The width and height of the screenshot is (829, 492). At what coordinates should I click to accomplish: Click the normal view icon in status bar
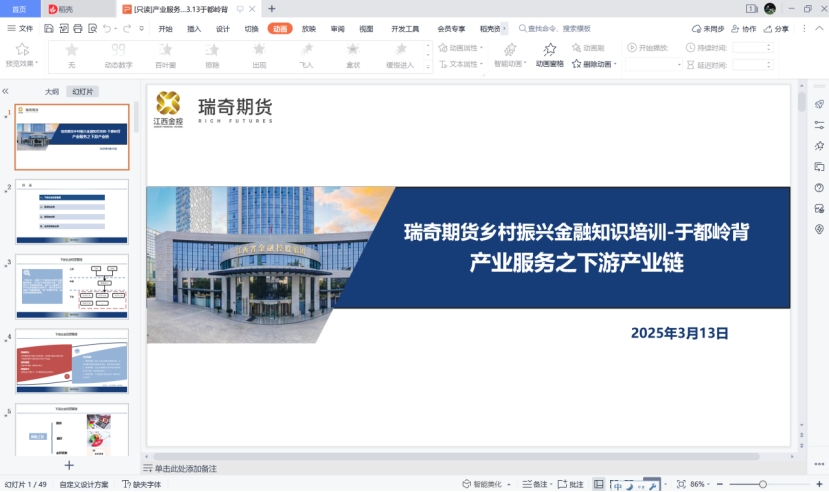point(598,484)
